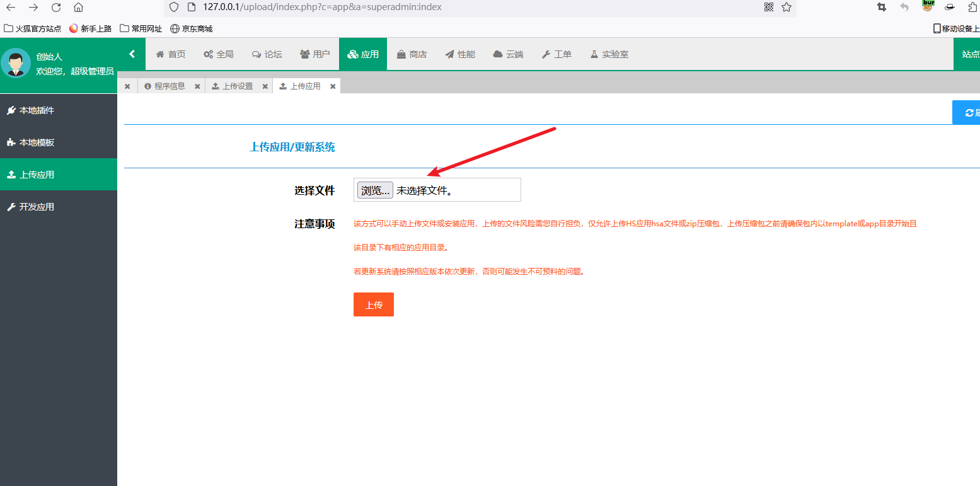The height and width of the screenshot is (486, 980).
Task: Open the 工单 navigation item
Action: tap(556, 54)
